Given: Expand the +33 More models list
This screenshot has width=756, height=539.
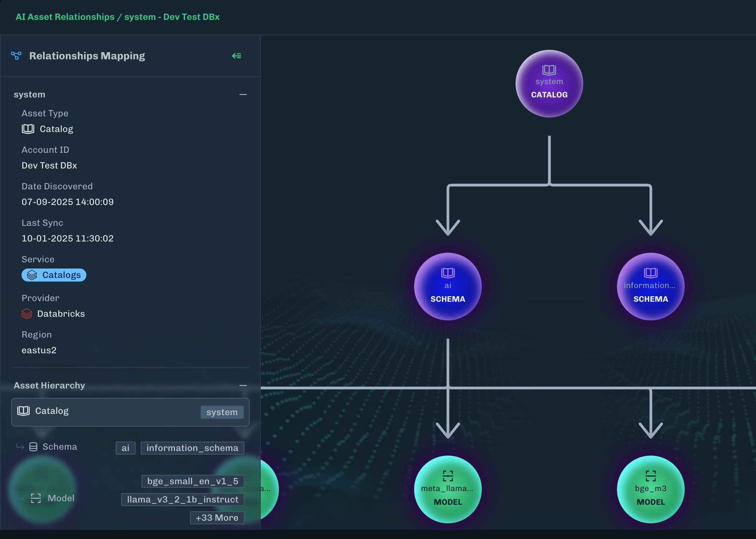Looking at the screenshot, I should (x=217, y=517).
